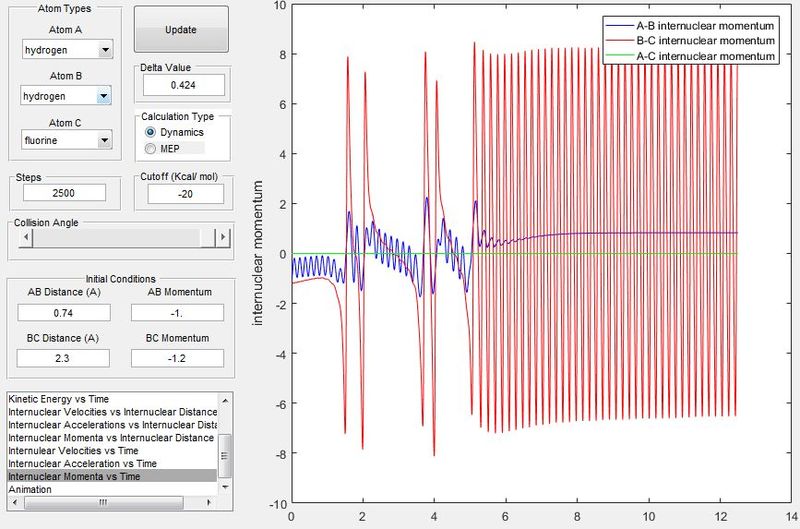Click the AB Distance field 0.74
Image resolution: width=800 pixels, height=529 pixels.
click(64, 313)
